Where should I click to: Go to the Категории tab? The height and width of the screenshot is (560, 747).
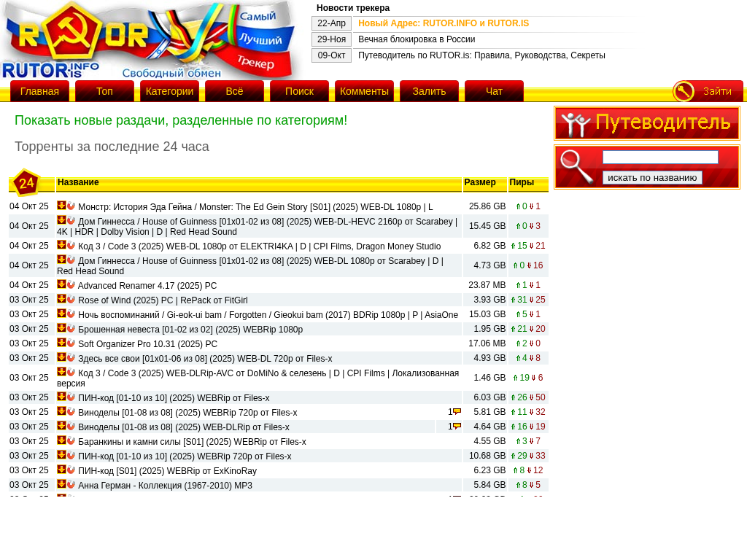(x=169, y=91)
